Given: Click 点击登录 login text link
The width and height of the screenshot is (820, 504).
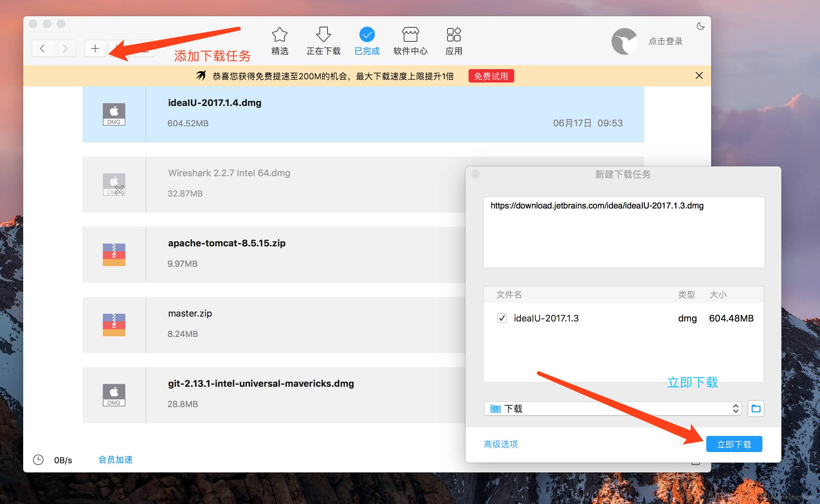Looking at the screenshot, I should coord(668,41).
